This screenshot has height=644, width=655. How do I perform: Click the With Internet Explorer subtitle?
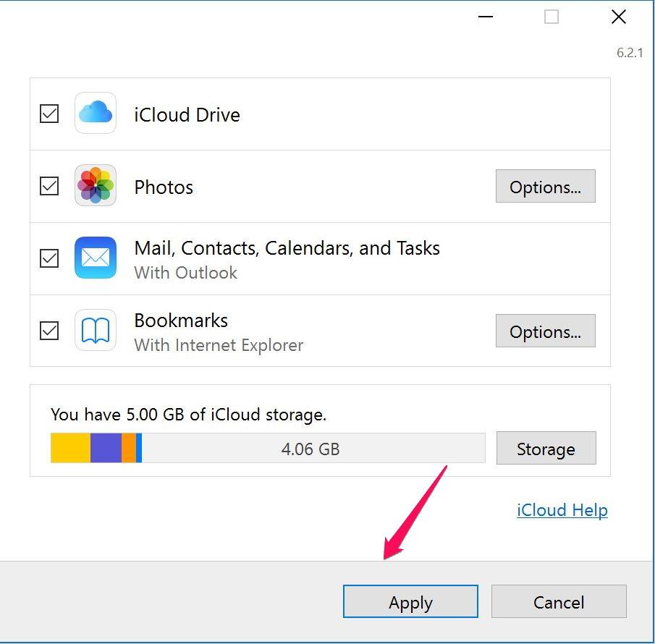(219, 345)
